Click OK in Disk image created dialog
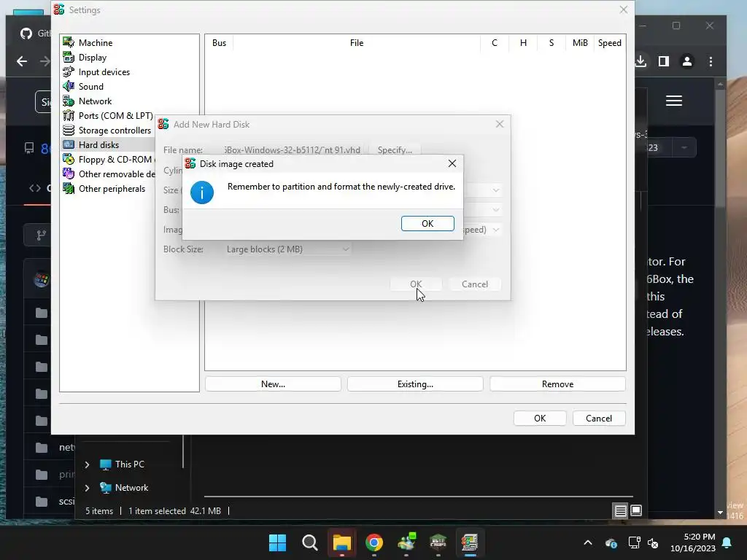This screenshot has width=747, height=560. tap(427, 223)
